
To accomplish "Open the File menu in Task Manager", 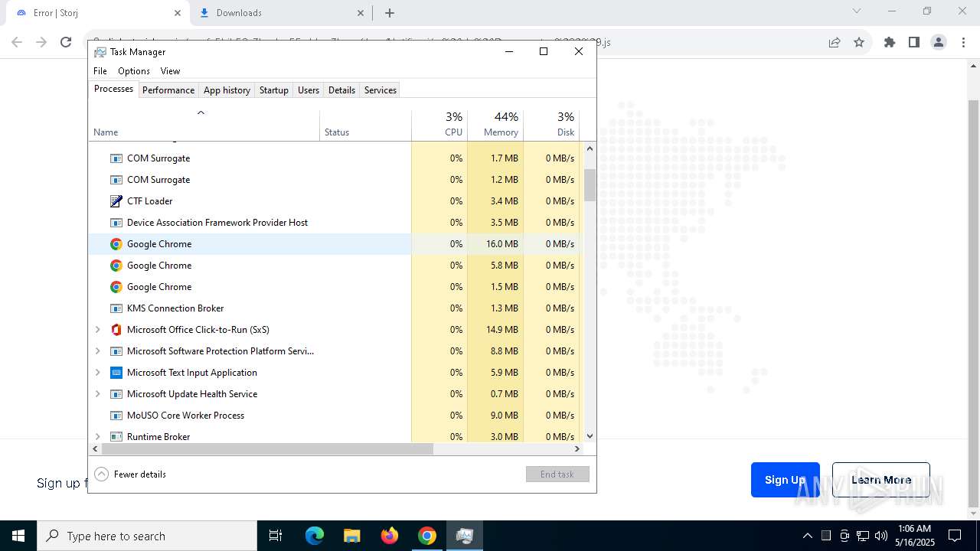I will pyautogui.click(x=100, y=71).
